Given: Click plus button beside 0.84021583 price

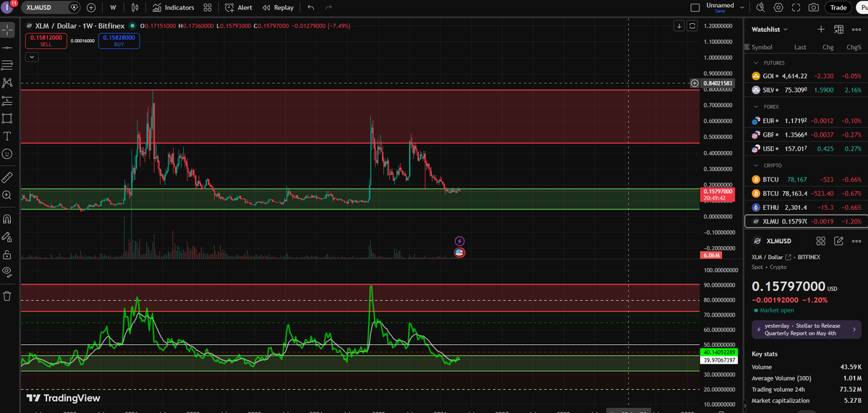Looking at the screenshot, I should coord(695,83).
